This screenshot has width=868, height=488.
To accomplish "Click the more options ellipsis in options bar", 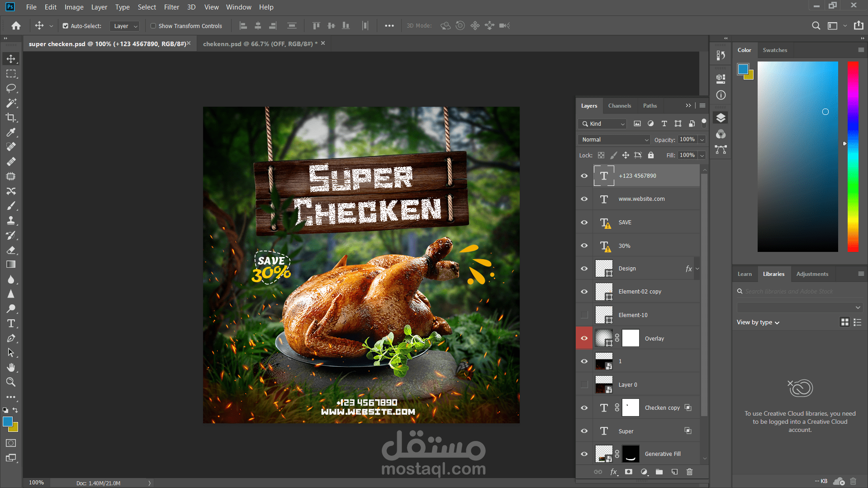I will [x=389, y=26].
